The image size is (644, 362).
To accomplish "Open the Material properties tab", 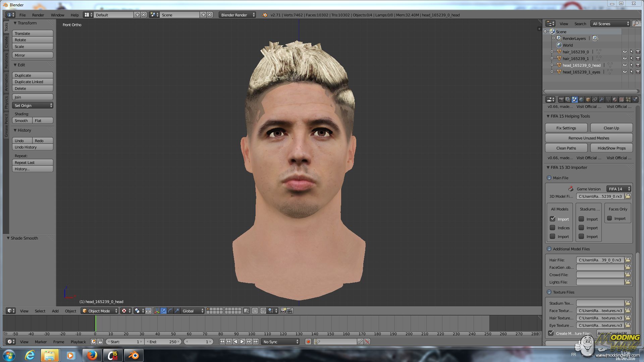I will click(x=615, y=100).
